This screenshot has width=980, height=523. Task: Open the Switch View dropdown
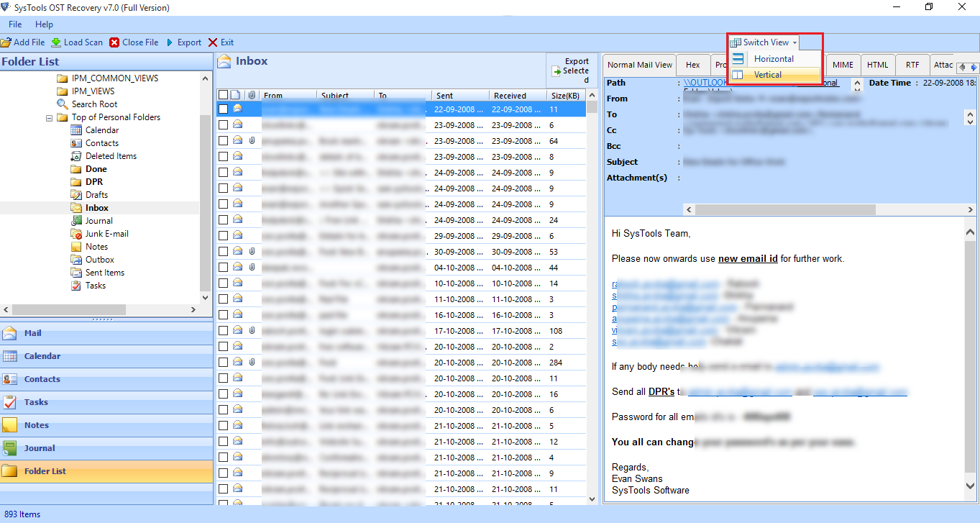pyautogui.click(x=764, y=42)
